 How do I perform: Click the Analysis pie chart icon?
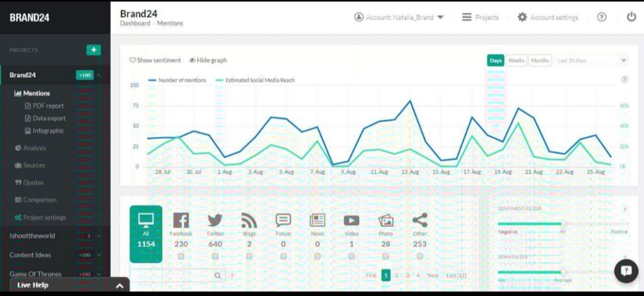[x=18, y=148]
